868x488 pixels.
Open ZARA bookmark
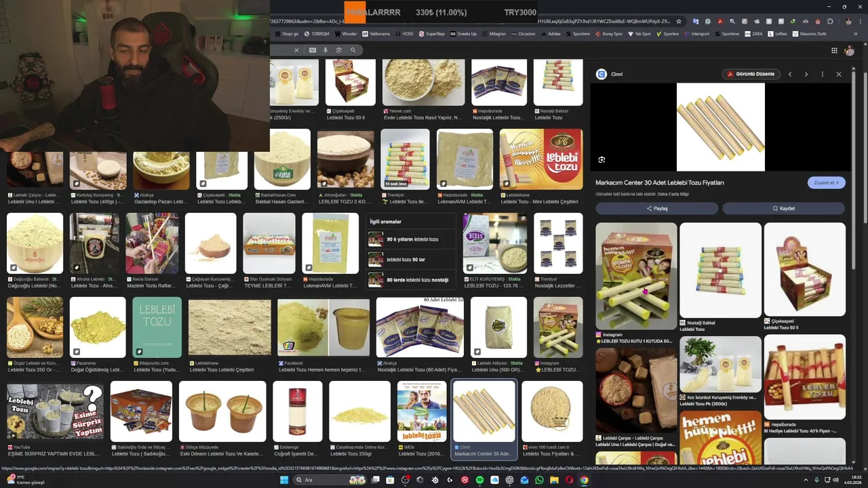[x=753, y=33]
